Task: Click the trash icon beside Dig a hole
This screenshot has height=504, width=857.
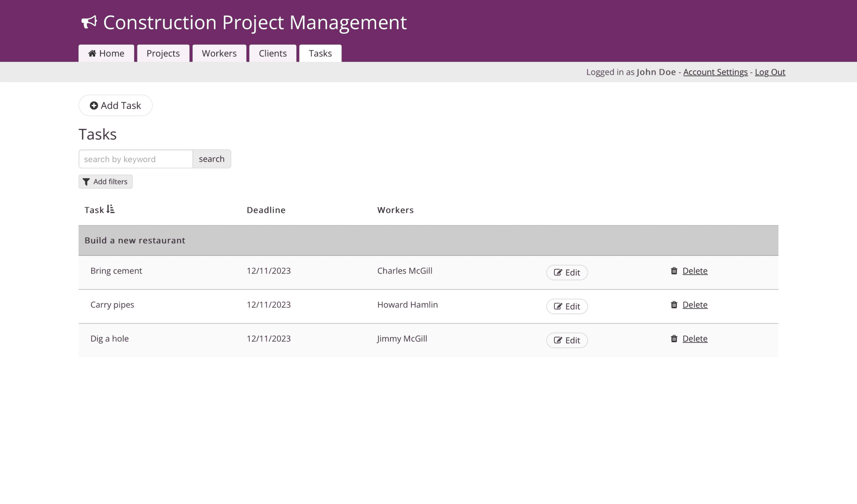Action: (x=674, y=338)
